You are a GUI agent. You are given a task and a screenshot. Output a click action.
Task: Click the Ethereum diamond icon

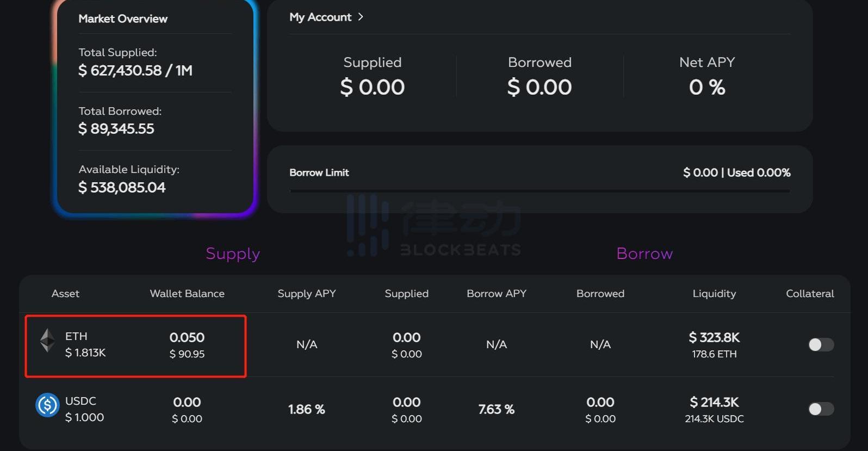(x=47, y=341)
